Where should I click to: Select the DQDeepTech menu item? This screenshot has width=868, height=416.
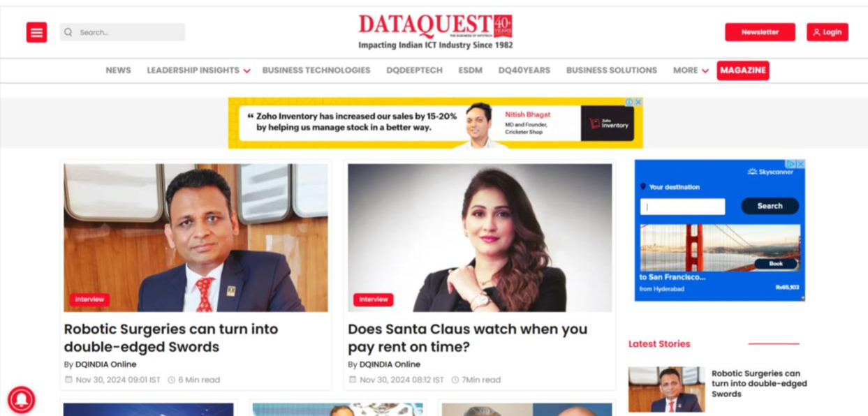tap(414, 70)
